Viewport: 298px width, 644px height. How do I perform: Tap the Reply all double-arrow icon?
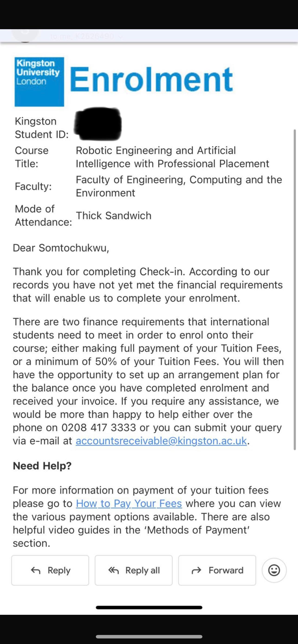(x=113, y=571)
